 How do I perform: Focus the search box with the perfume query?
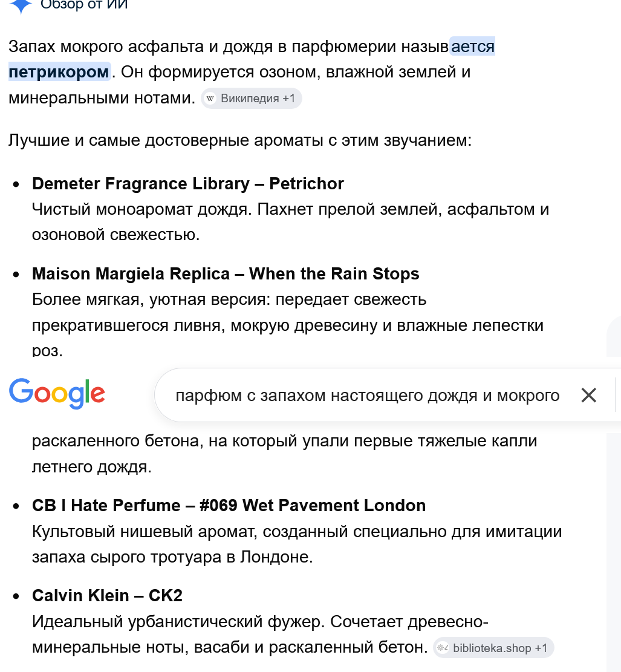coord(367,395)
